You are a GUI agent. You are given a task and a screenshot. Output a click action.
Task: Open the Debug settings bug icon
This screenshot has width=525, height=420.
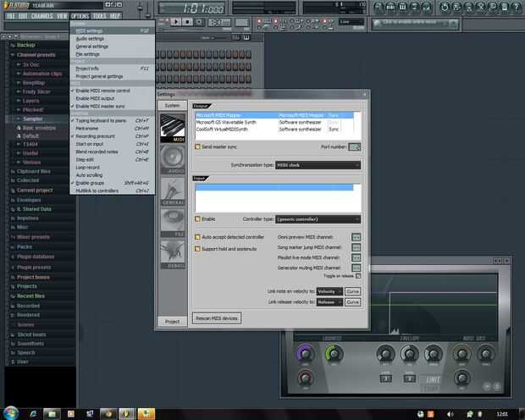[x=173, y=254]
